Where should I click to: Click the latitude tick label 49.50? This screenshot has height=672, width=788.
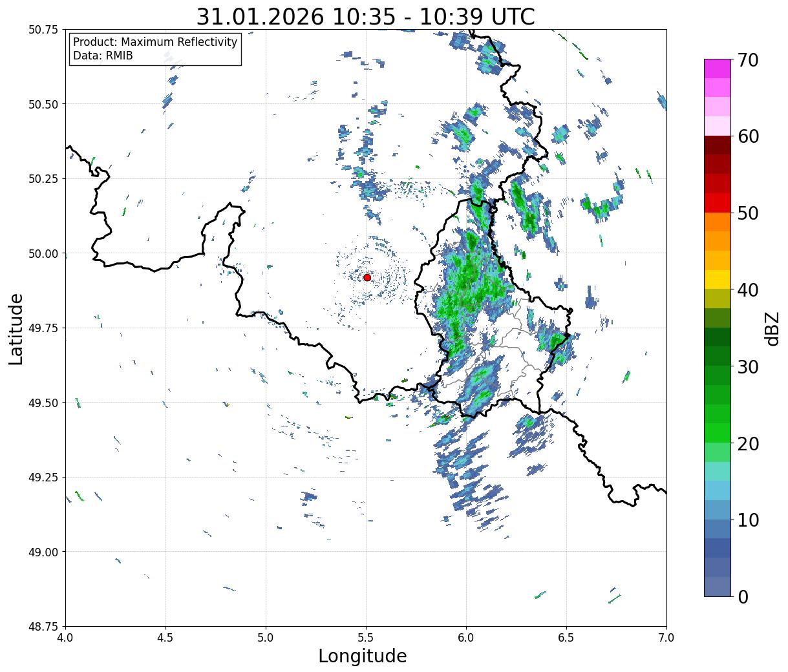(x=43, y=403)
